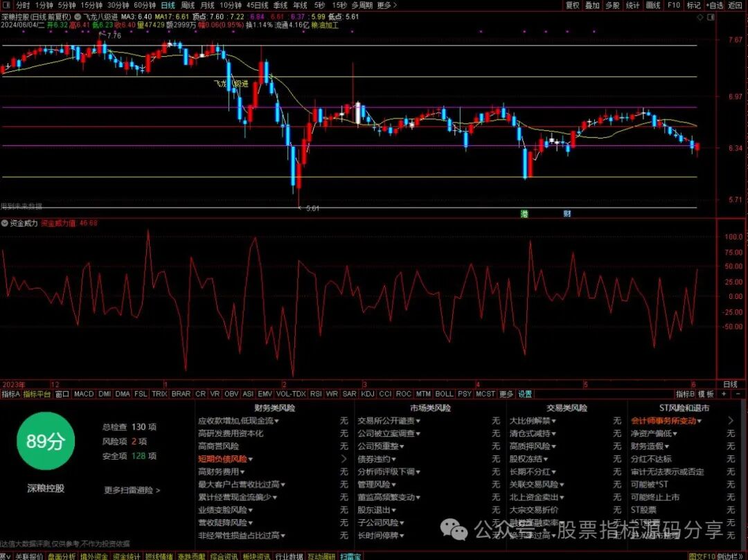Select the 年线 yearly period
This screenshot has height=560, width=748.
pyautogui.click(x=300, y=6)
